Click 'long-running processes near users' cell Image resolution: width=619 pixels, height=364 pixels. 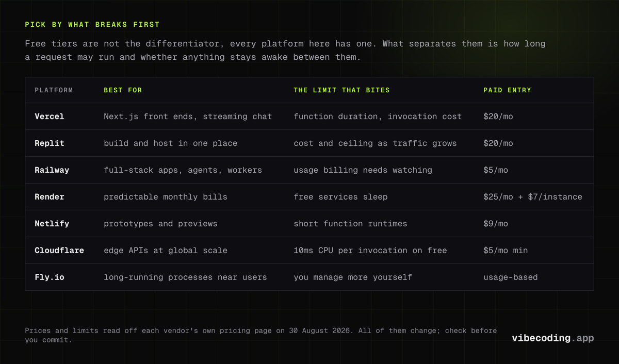pos(185,277)
